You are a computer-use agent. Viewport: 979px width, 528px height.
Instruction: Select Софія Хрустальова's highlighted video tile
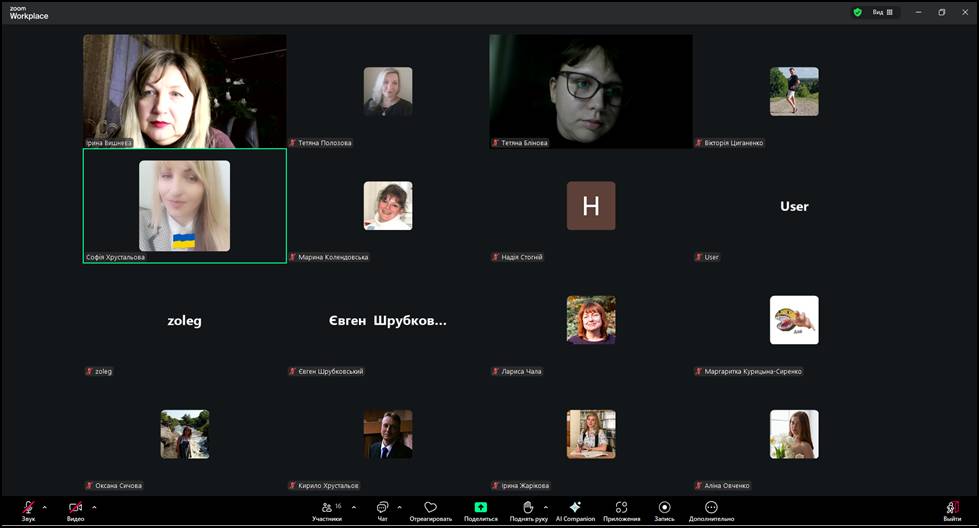[184, 206]
